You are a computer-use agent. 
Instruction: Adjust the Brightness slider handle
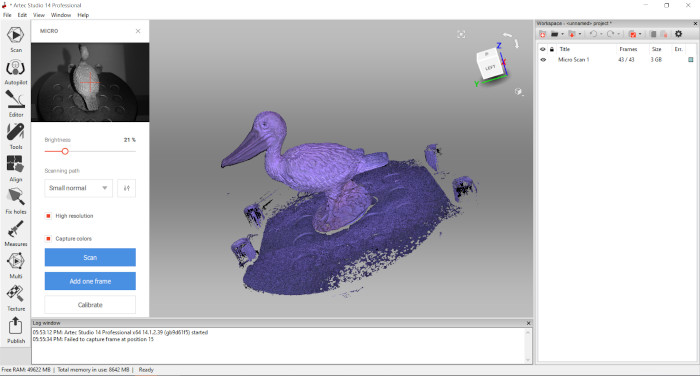pos(65,151)
